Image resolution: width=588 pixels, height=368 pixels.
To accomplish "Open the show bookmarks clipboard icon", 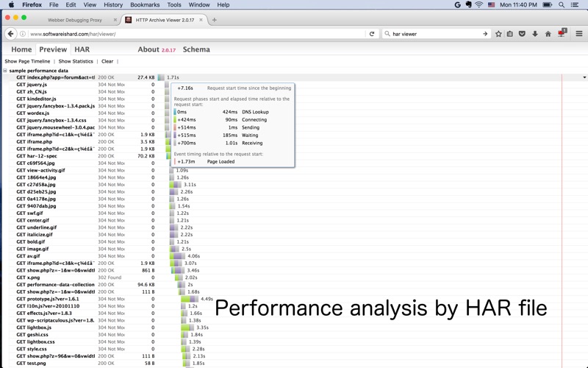I will point(510,34).
